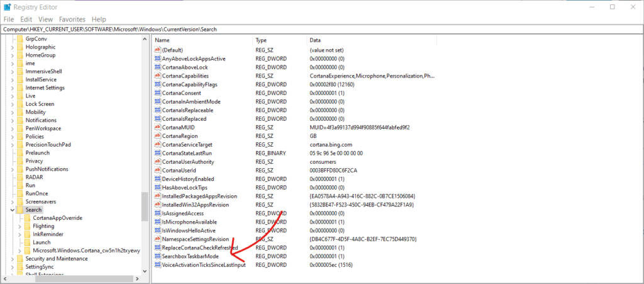Image resolution: width=644 pixels, height=284 pixels.
Task: Click the Lock Screen folder icon
Action: (19, 104)
